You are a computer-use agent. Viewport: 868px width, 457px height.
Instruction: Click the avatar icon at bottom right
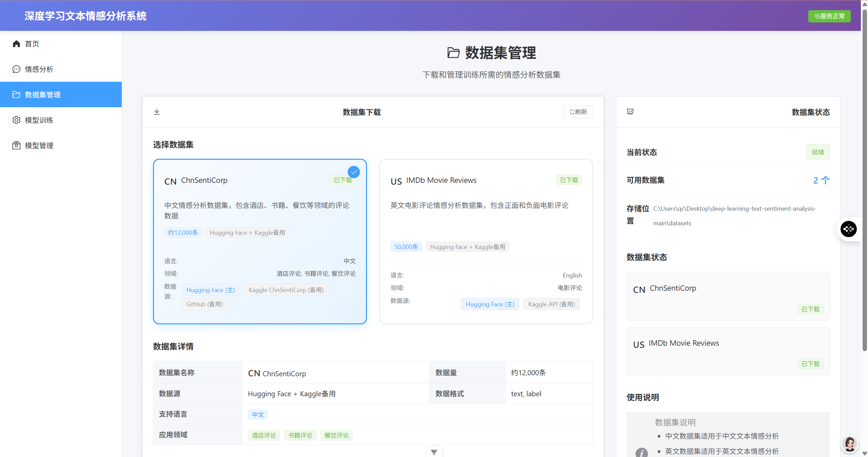click(x=850, y=444)
